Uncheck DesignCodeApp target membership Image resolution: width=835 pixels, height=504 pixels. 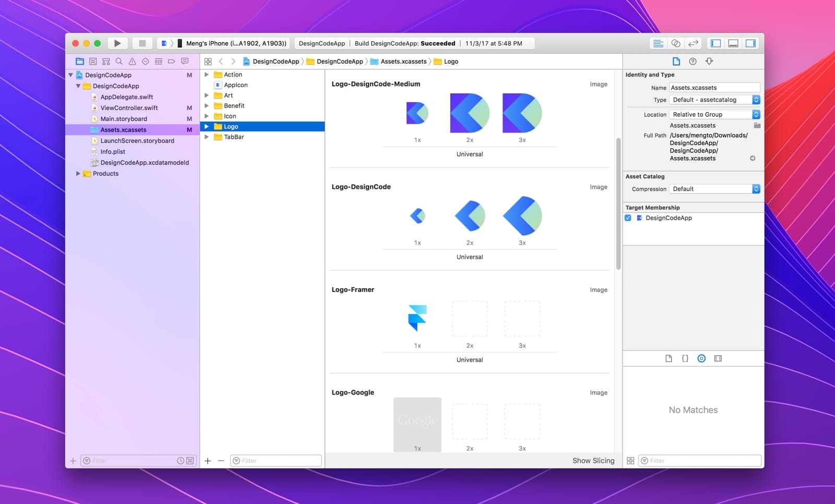tap(628, 218)
